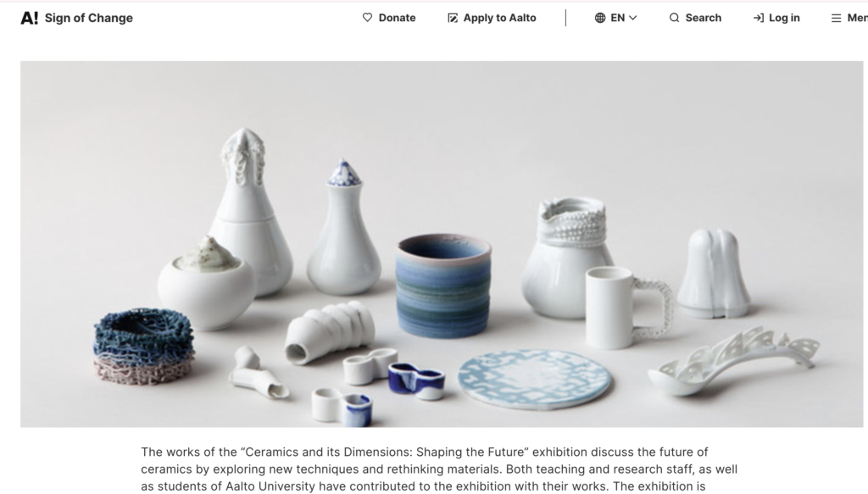
Task: Click the magnifying glass search icon
Action: 674,18
